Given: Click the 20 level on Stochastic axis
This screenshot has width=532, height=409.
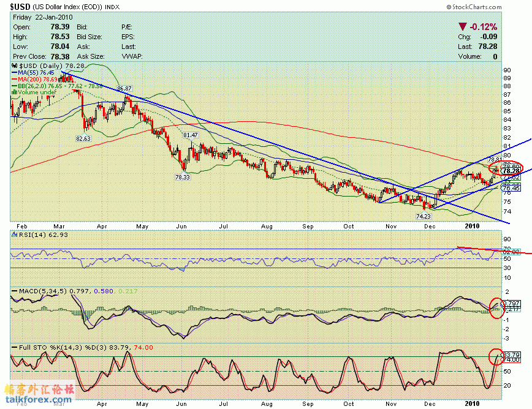Looking at the screenshot, I should pos(507,385).
